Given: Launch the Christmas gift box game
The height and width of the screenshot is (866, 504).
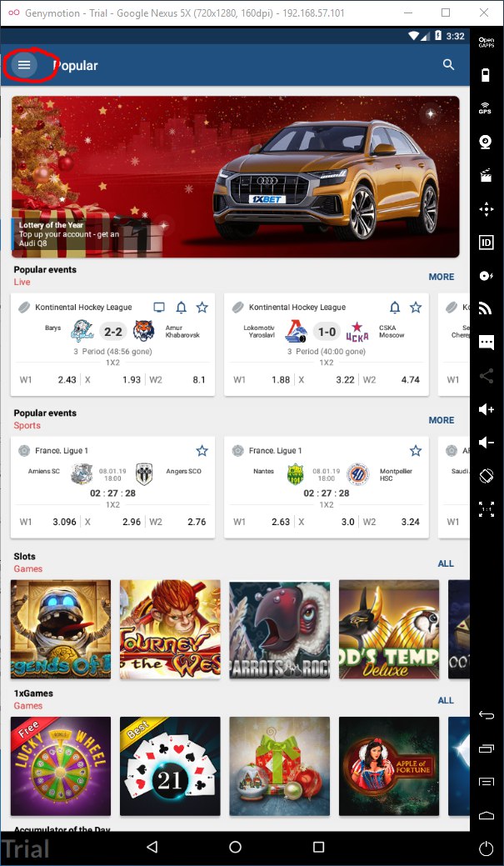Looking at the screenshot, I should (x=279, y=766).
